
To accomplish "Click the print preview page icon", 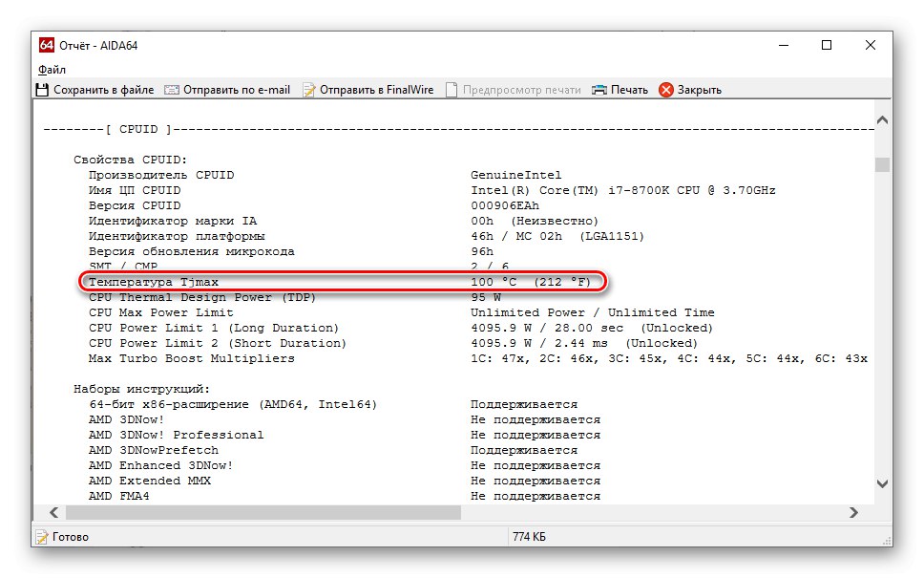I will (451, 90).
